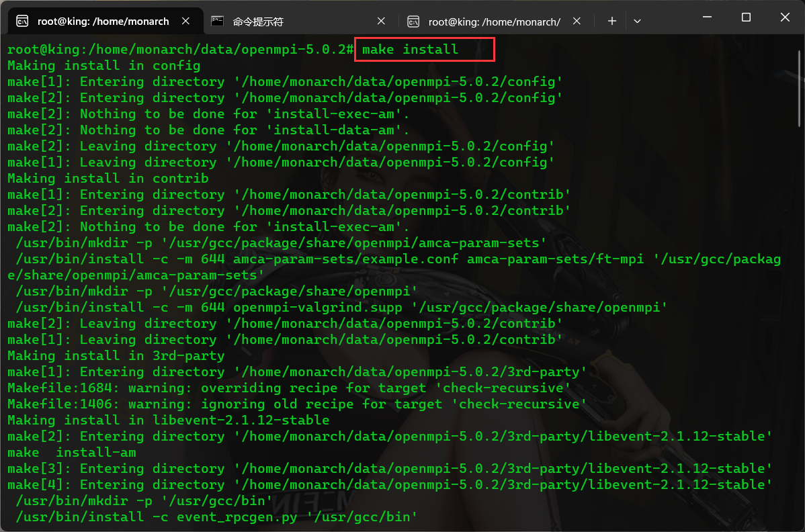Click 'make[2]: Leaving directory' line for contrib
Screen dimensions: 805x532
(x=285, y=324)
